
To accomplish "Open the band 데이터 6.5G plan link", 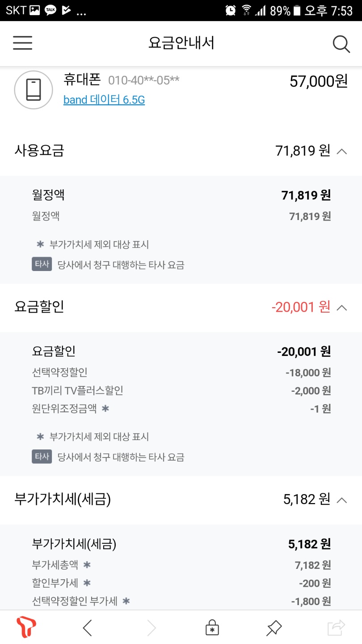I will (x=104, y=100).
